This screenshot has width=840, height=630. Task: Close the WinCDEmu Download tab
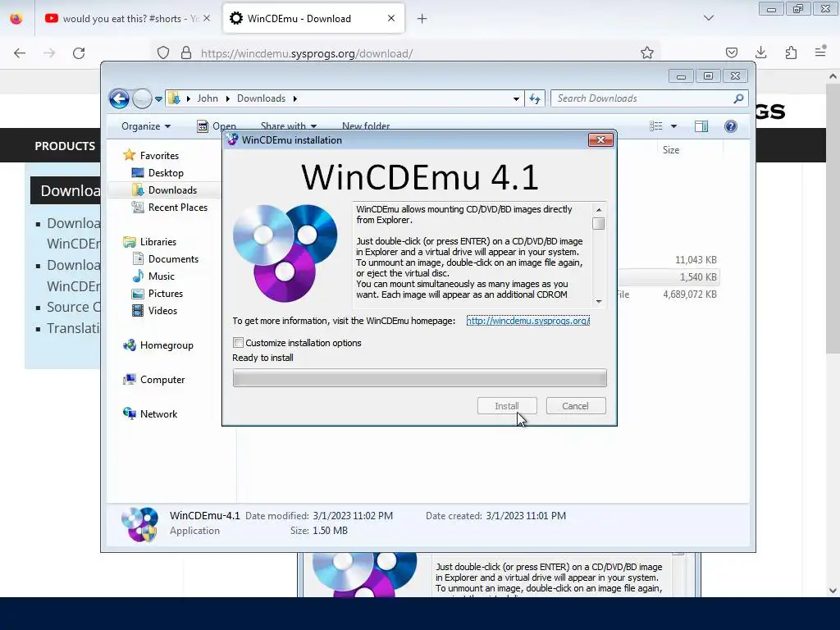(391, 18)
